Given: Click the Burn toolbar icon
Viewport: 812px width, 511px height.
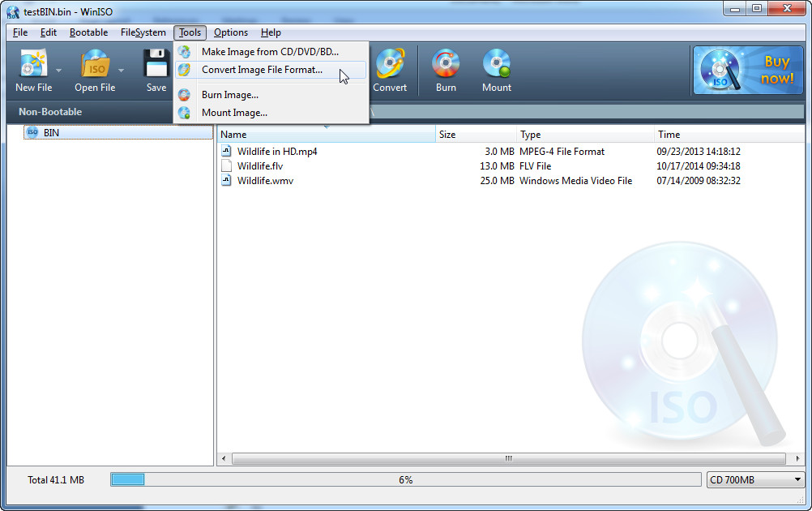Looking at the screenshot, I should pos(446,63).
